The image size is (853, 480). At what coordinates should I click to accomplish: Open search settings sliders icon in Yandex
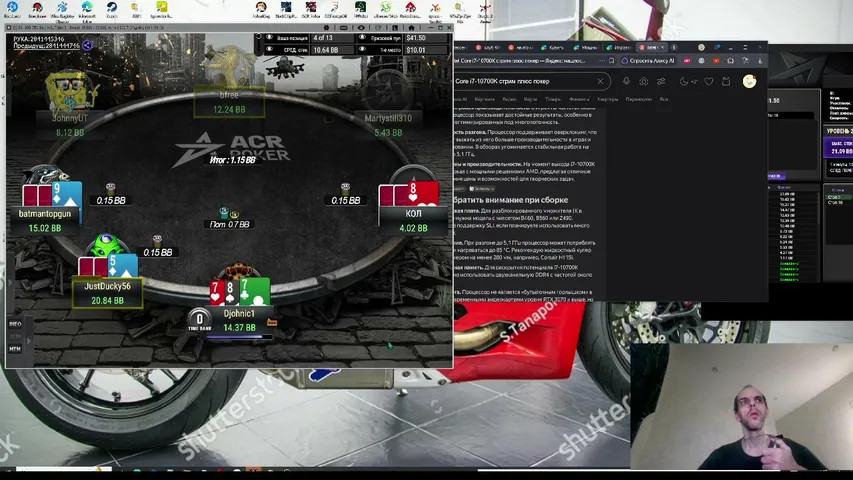[661, 81]
